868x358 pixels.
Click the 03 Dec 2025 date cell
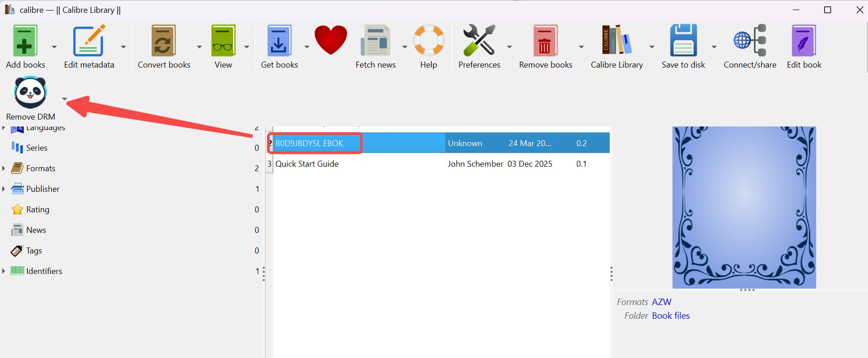tap(530, 163)
